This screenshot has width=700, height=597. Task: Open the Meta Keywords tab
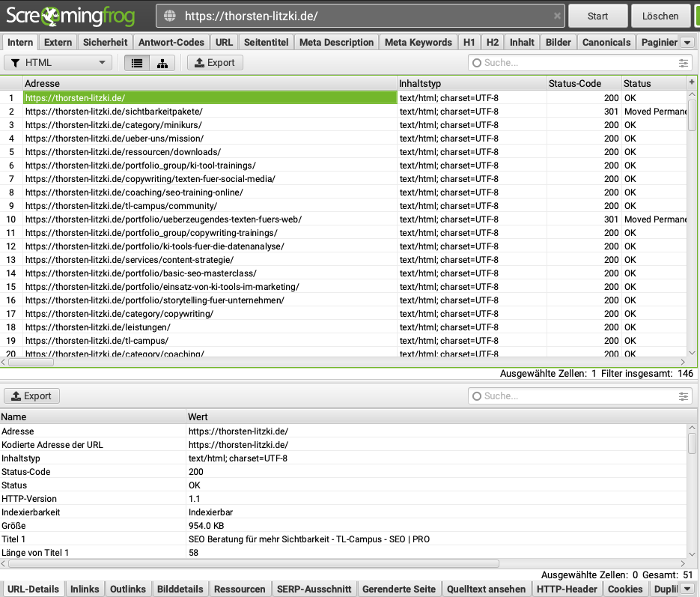click(x=419, y=43)
